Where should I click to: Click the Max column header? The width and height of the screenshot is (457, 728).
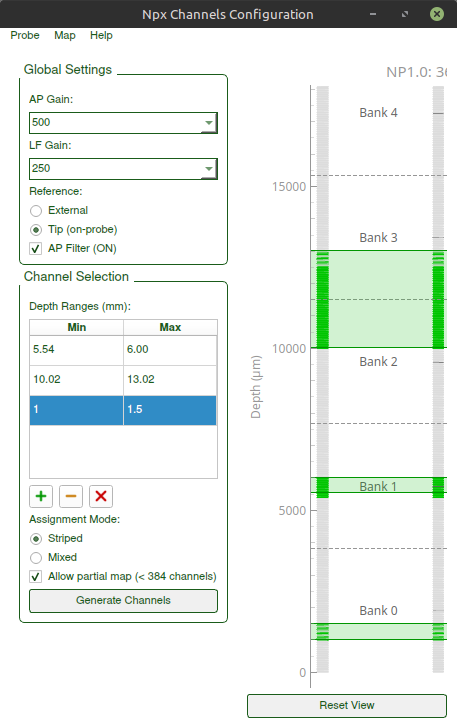coord(170,327)
